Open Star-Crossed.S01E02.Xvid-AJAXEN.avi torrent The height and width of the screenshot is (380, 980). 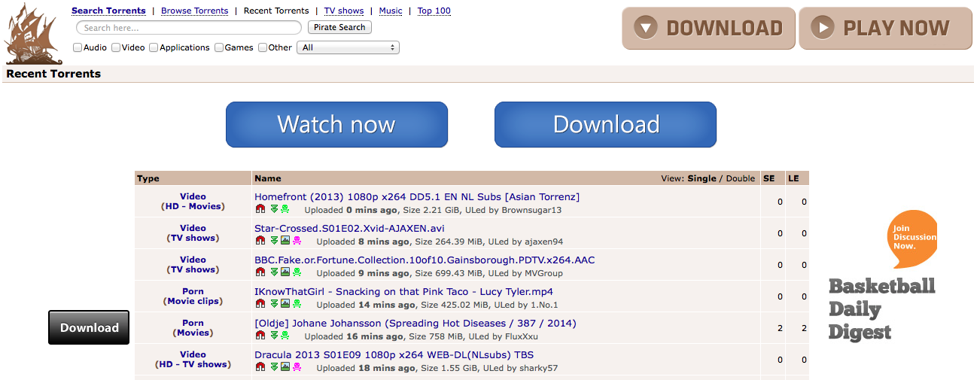349,228
